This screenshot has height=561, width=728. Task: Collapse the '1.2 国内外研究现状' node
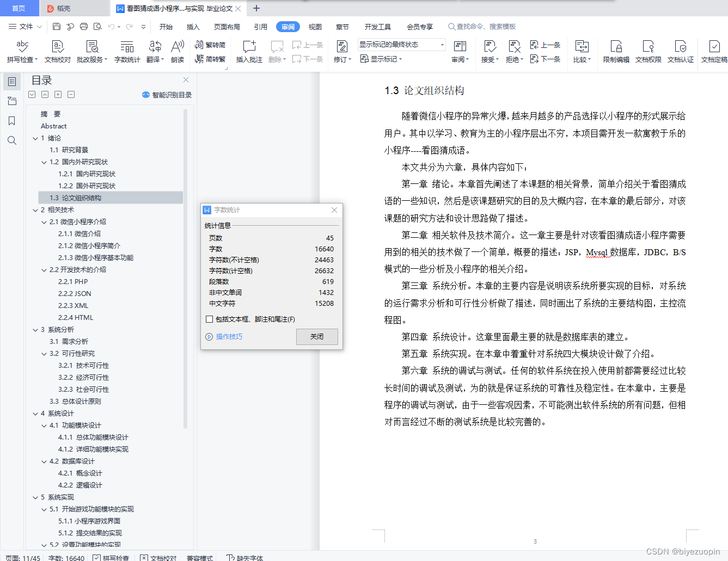point(44,162)
